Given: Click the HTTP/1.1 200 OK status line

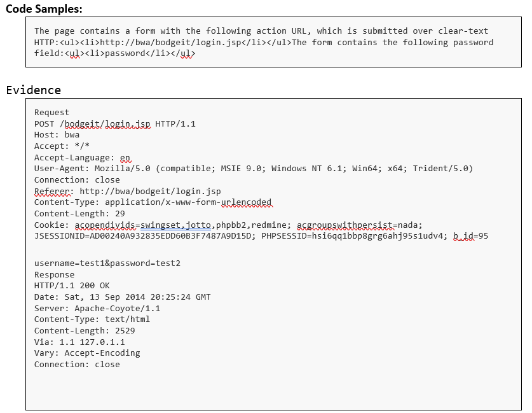Looking at the screenshot, I should 72,286.
